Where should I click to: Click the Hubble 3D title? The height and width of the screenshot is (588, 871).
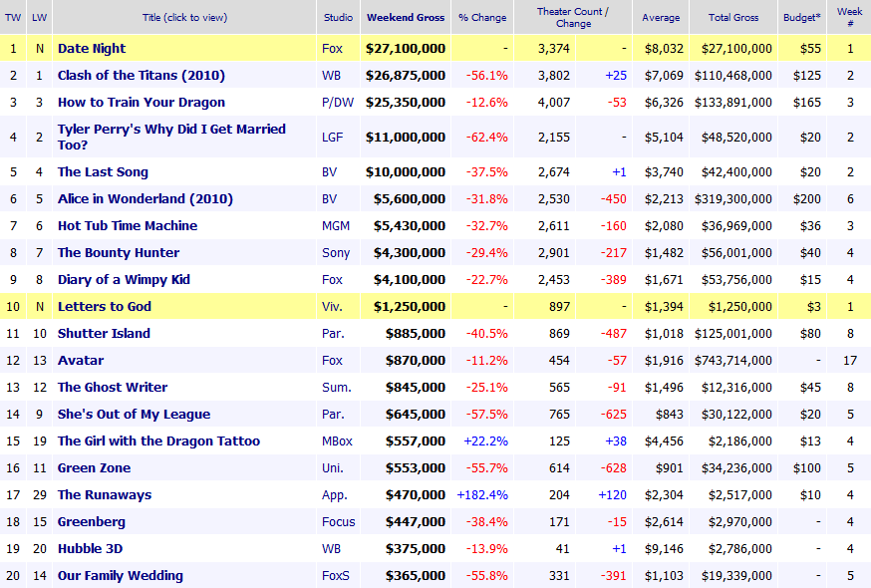click(x=90, y=548)
